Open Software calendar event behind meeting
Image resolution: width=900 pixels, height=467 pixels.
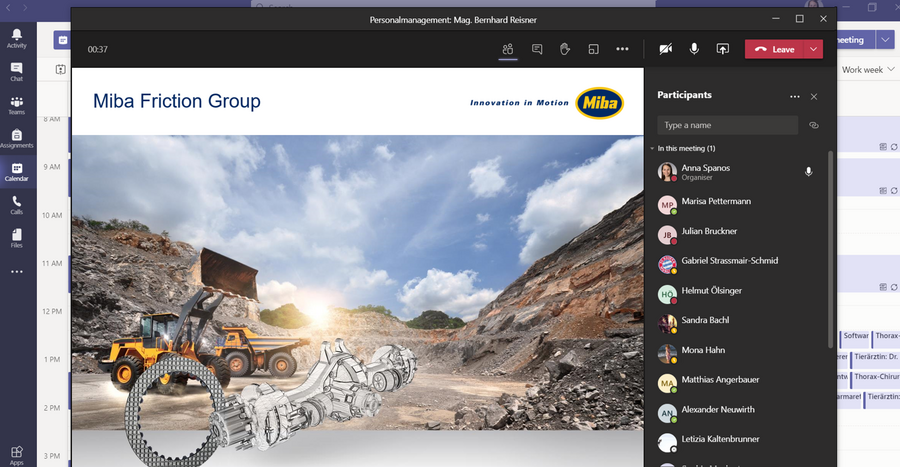[x=855, y=338]
